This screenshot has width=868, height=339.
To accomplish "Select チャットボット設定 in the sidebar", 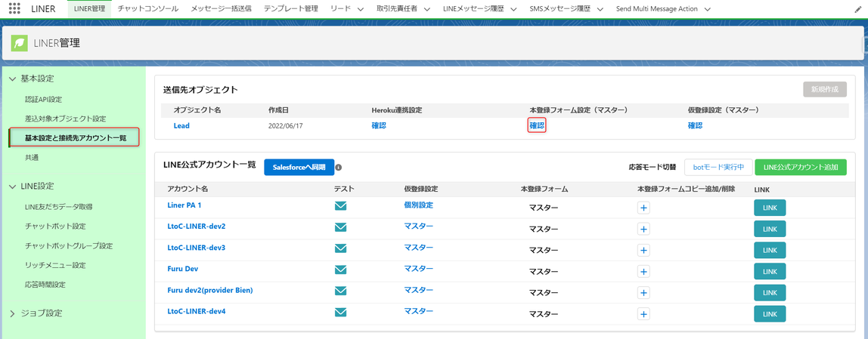I will (55, 227).
